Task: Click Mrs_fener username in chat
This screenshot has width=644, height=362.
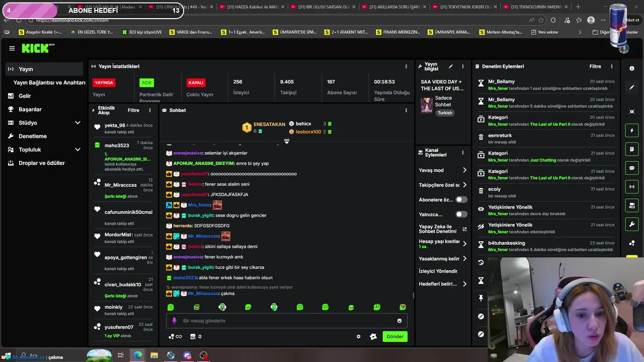Action: coord(199,205)
